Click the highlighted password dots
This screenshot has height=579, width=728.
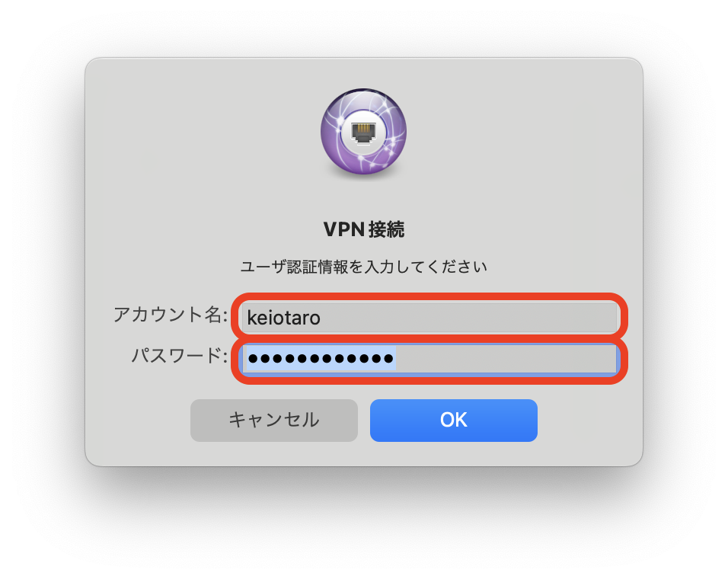pos(321,359)
